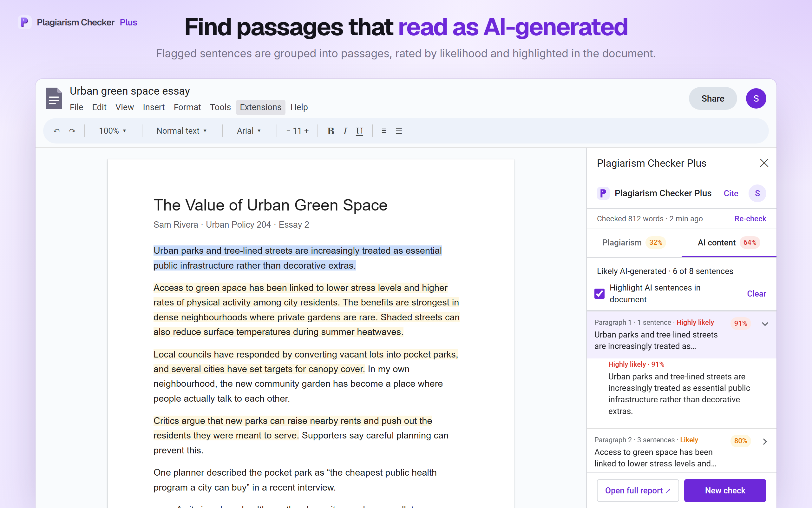
Task: Click Likely AI-generated · 6 of 8 sentences
Action: tap(665, 271)
